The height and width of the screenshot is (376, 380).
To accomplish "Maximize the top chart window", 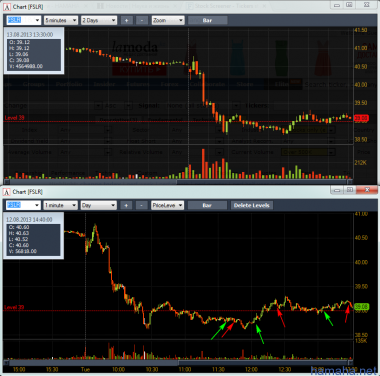I will (x=349, y=5).
